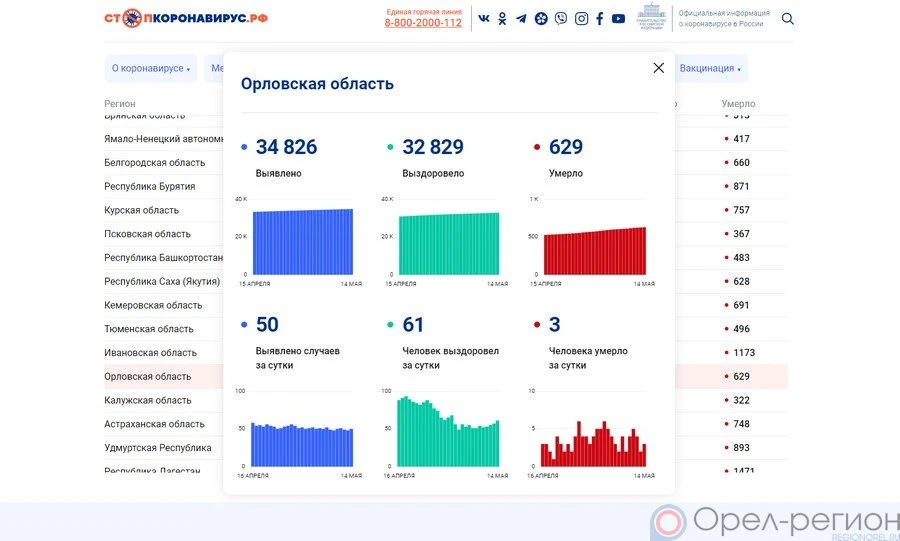Image resolution: width=900 pixels, height=541 pixels.
Task: Click the 'Регион' column header
Action: tap(120, 104)
